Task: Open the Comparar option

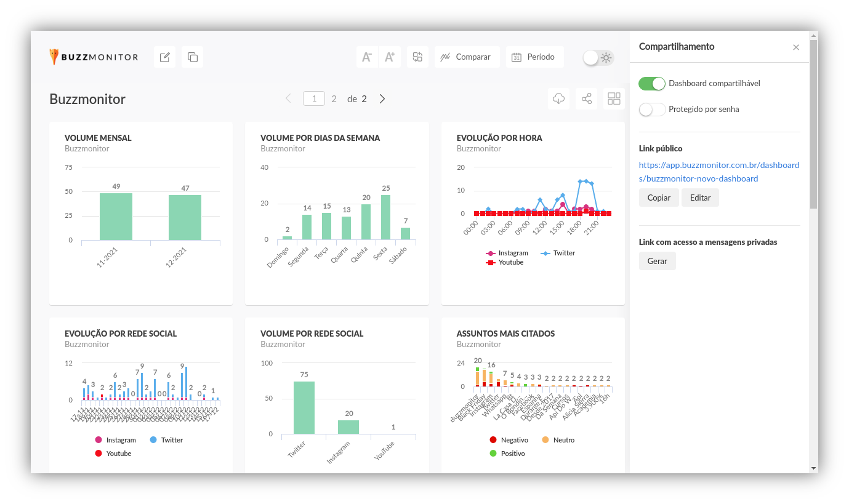Action: (x=466, y=57)
